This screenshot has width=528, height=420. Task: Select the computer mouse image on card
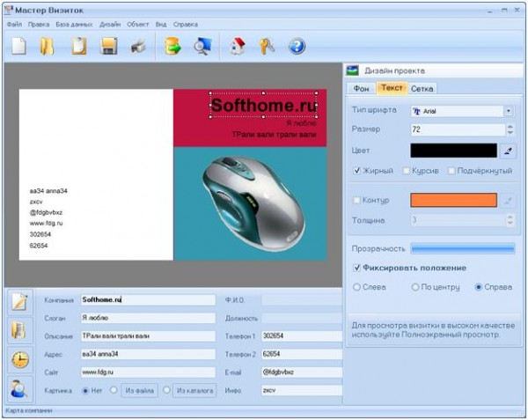253,203
